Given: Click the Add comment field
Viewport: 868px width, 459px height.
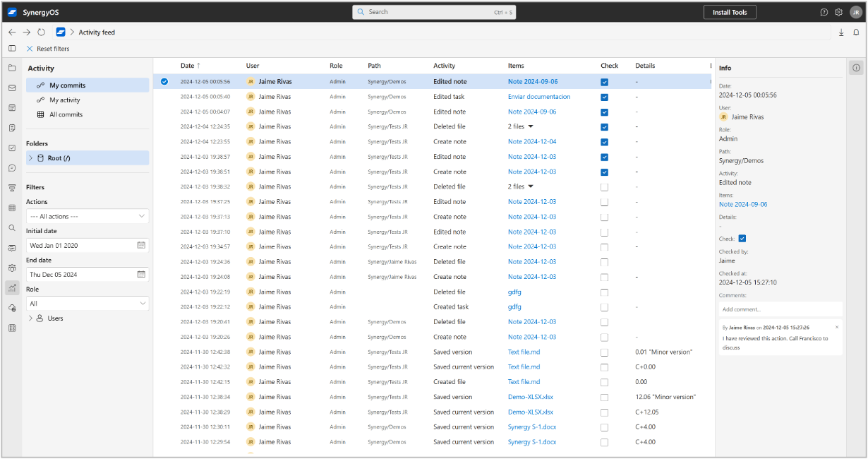Looking at the screenshot, I should click(x=780, y=309).
